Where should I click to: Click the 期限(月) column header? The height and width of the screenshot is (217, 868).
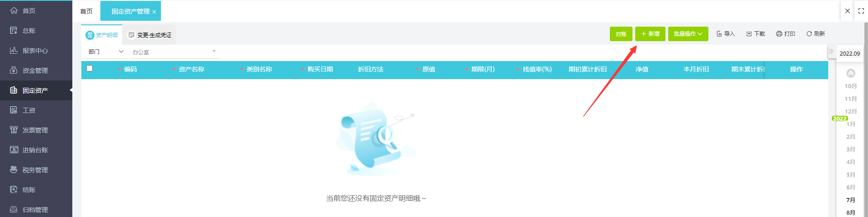pos(483,69)
